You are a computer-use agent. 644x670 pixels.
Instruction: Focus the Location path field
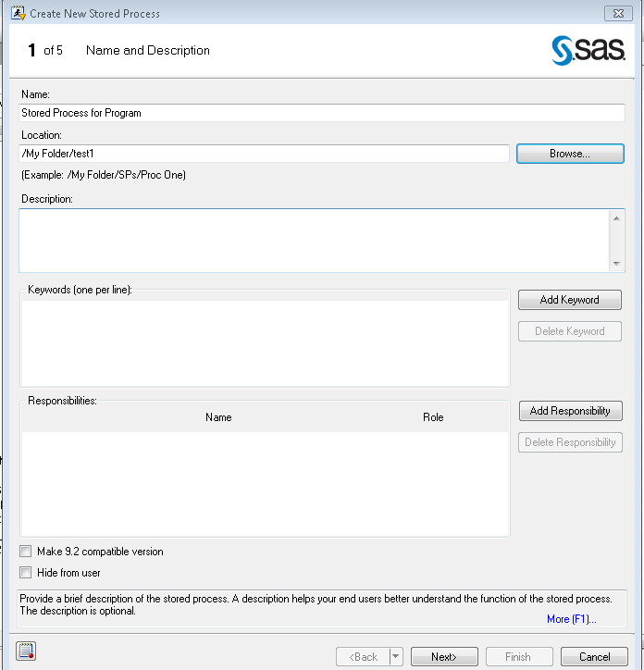pyautogui.click(x=265, y=154)
